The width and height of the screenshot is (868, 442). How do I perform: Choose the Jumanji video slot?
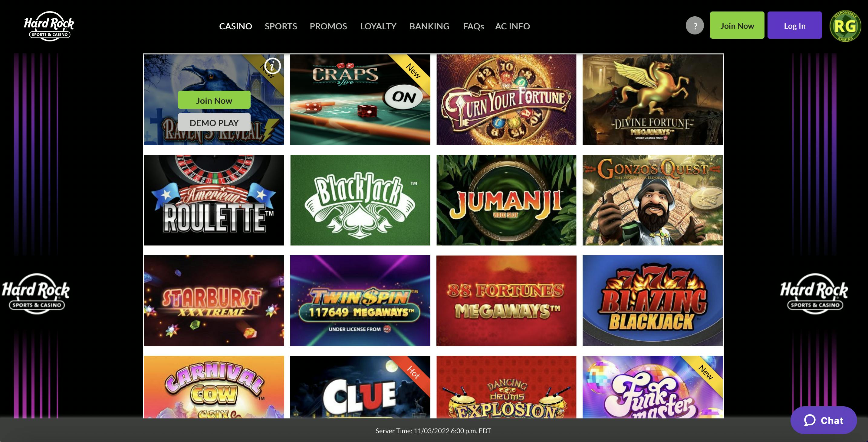click(x=506, y=200)
